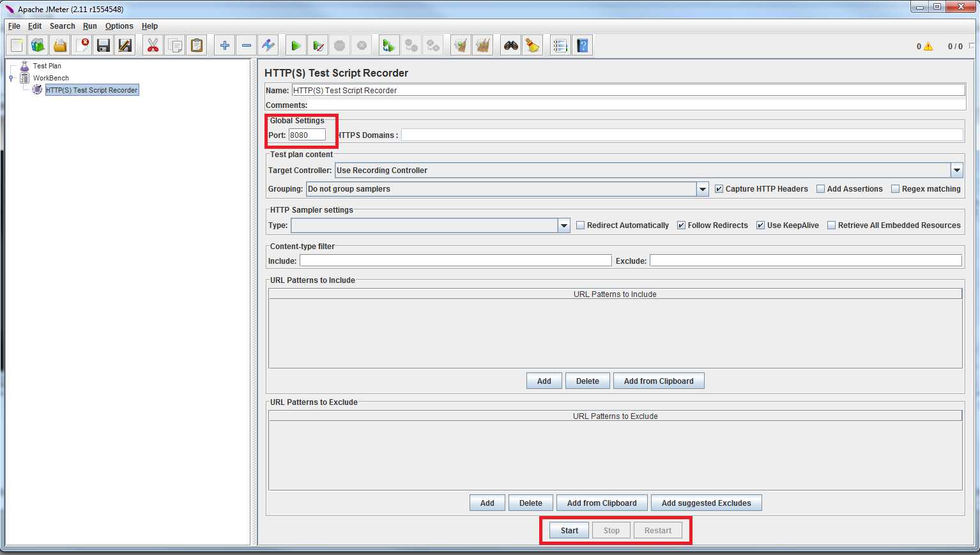The image size is (980, 555).
Task: Click Add under URL Patterns to Include
Action: [x=544, y=381]
